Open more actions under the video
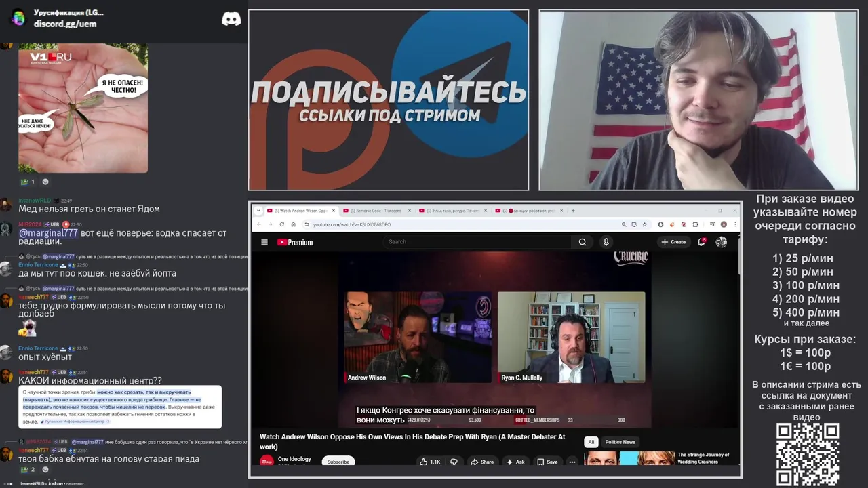This screenshot has width=868, height=488. point(572,462)
